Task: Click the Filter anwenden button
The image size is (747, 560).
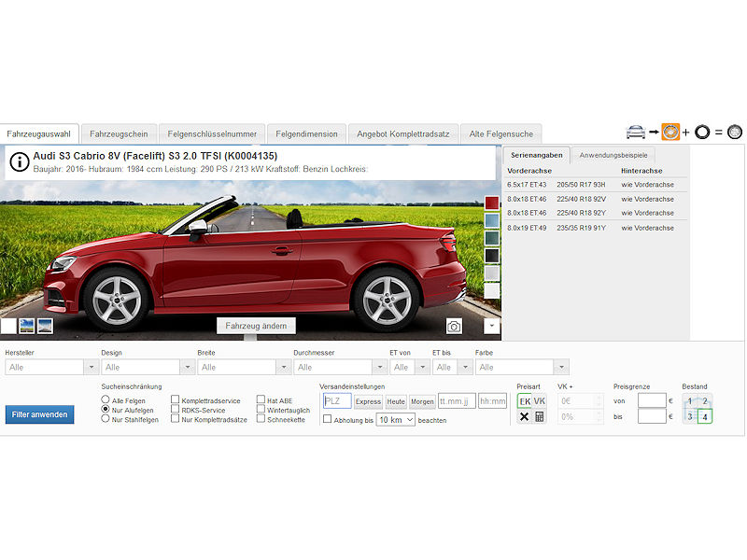Action: pyautogui.click(x=39, y=414)
